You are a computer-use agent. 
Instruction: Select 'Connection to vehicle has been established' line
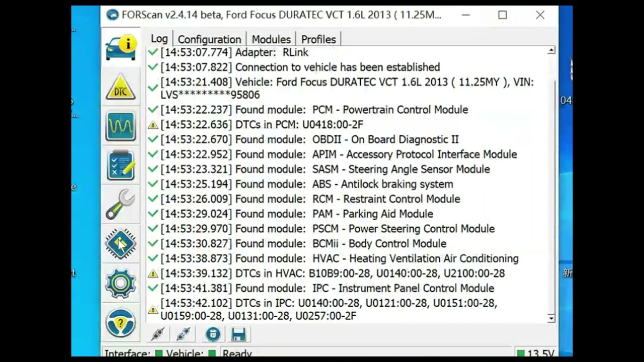pyautogui.click(x=300, y=67)
